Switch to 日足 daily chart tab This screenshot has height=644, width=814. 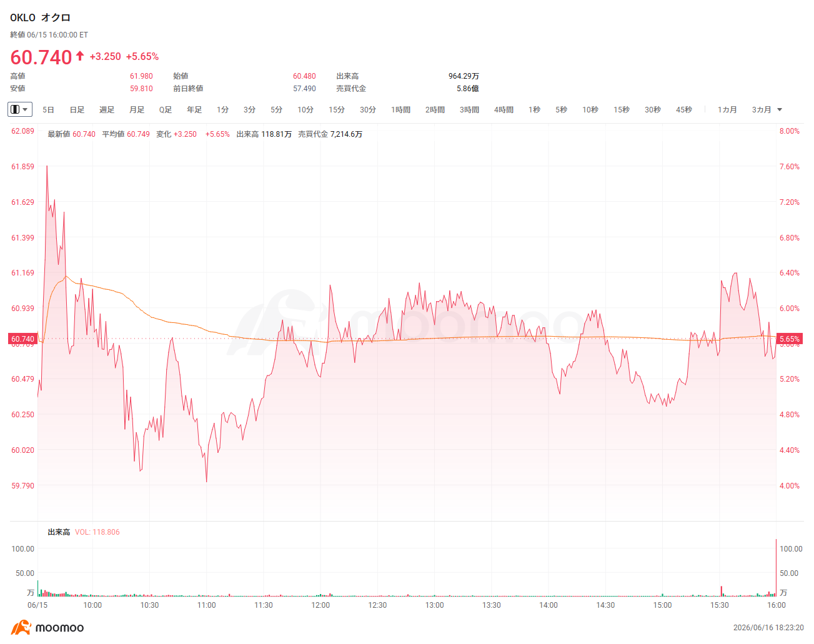77,110
